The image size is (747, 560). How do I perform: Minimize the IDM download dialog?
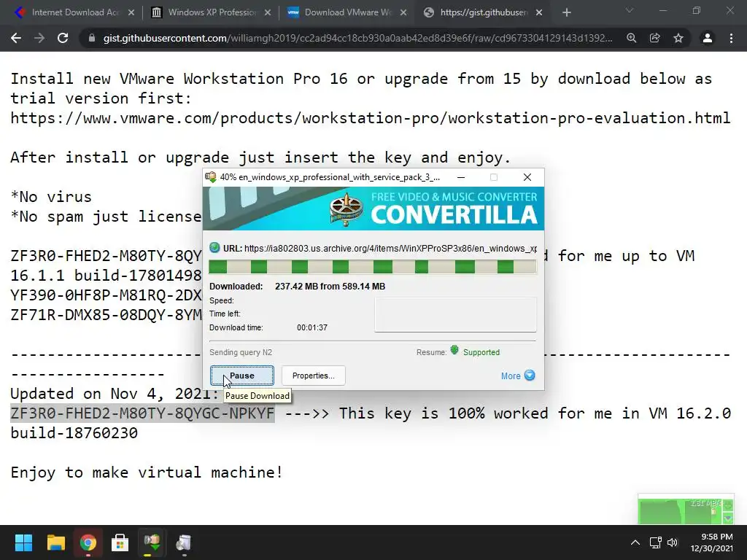click(461, 177)
